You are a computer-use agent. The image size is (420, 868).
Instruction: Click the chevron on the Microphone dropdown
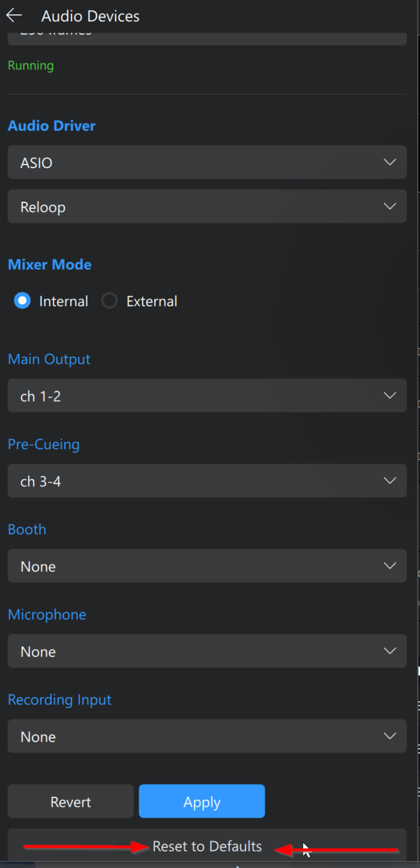click(390, 651)
